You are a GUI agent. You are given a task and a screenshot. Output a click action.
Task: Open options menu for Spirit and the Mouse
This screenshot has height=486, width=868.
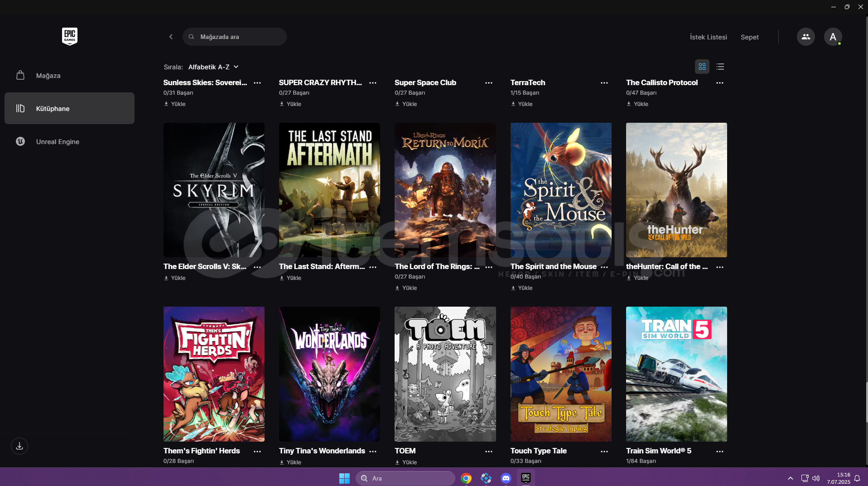point(604,267)
